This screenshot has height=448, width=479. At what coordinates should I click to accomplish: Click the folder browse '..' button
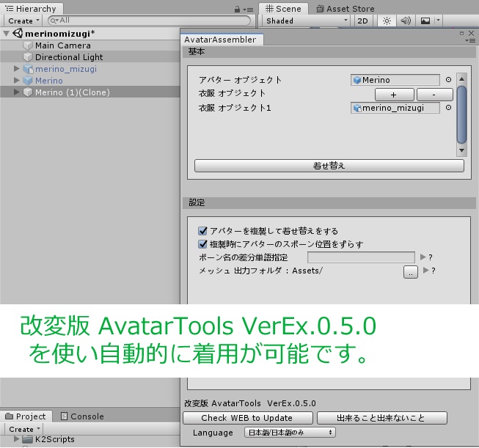(x=411, y=272)
